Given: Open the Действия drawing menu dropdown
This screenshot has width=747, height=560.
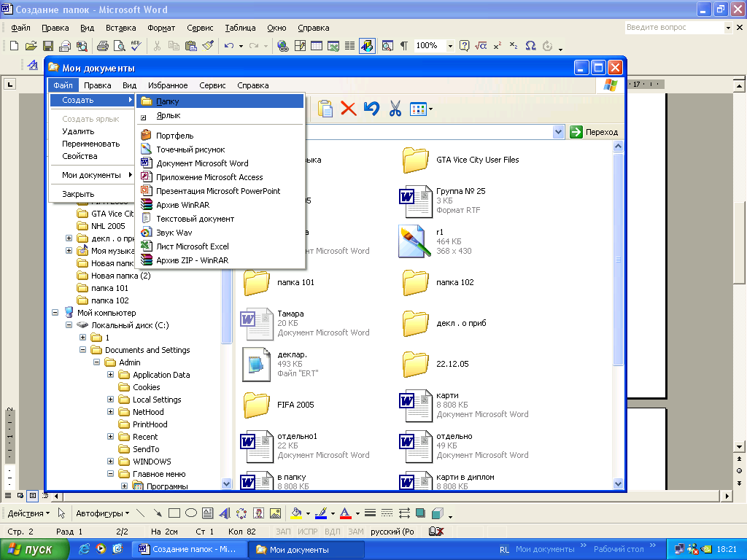Looking at the screenshot, I should pyautogui.click(x=28, y=513).
